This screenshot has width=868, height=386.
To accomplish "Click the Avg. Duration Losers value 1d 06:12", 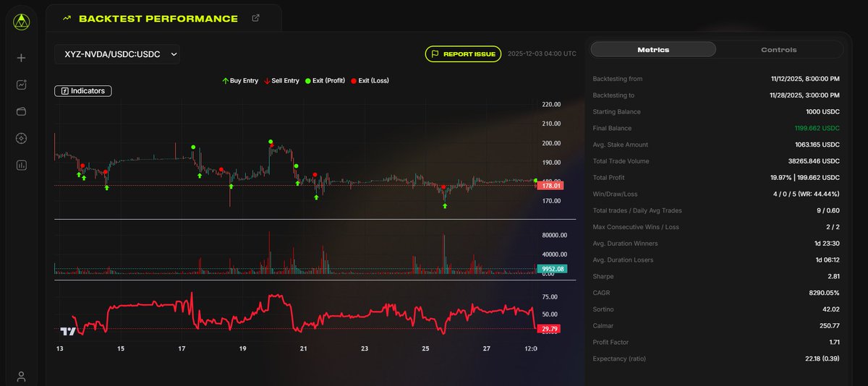I will [827, 260].
